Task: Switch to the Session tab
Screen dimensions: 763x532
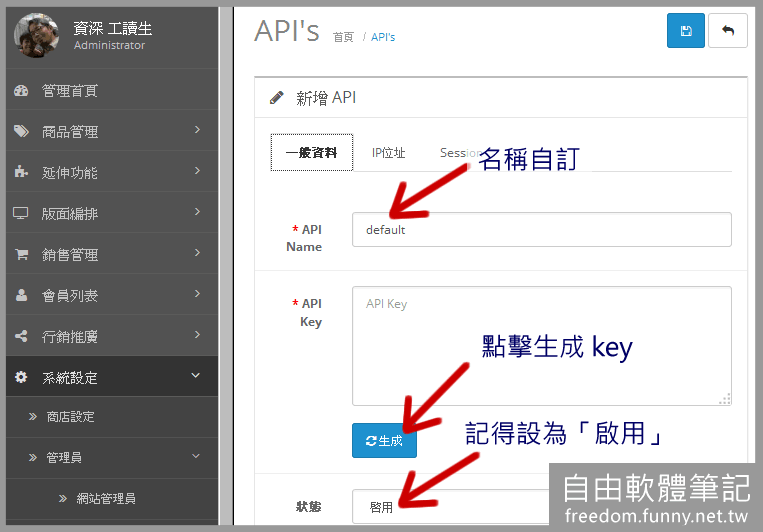Action: coord(459,153)
